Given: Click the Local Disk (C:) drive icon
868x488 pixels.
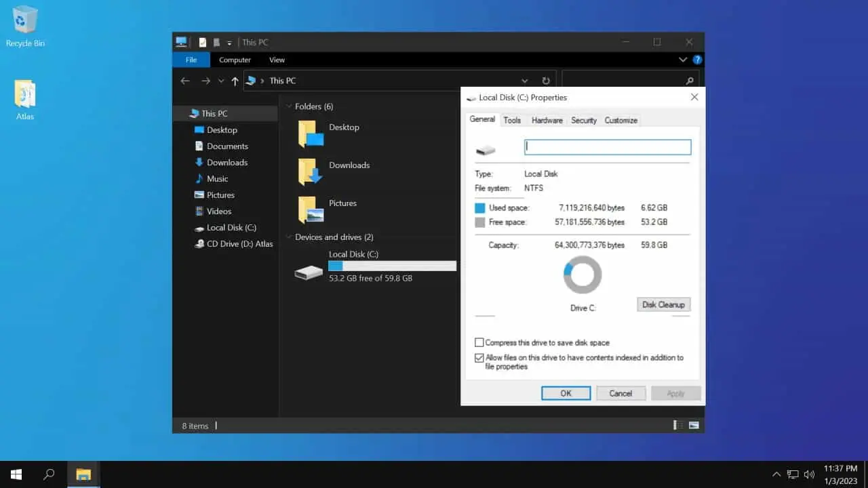Looking at the screenshot, I should coord(309,272).
